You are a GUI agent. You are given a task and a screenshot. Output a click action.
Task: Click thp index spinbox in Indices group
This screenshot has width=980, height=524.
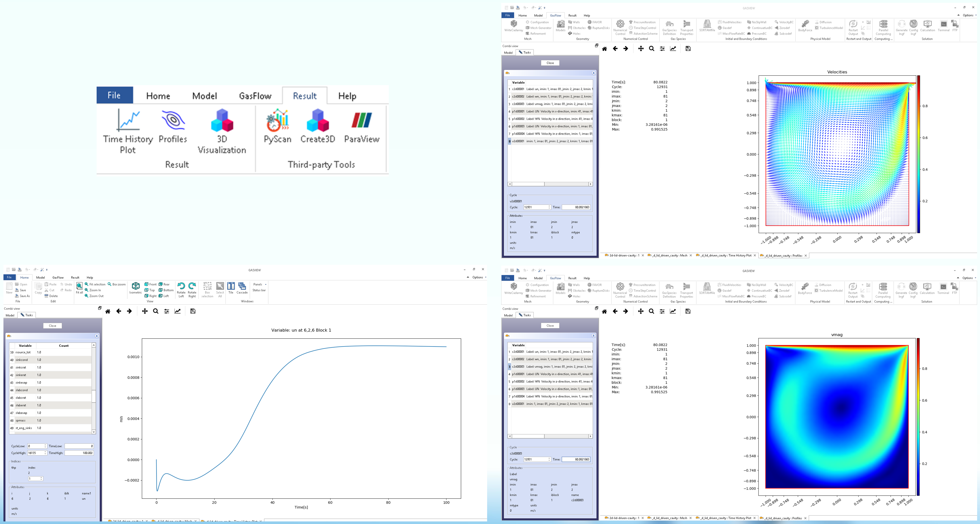(x=35, y=479)
